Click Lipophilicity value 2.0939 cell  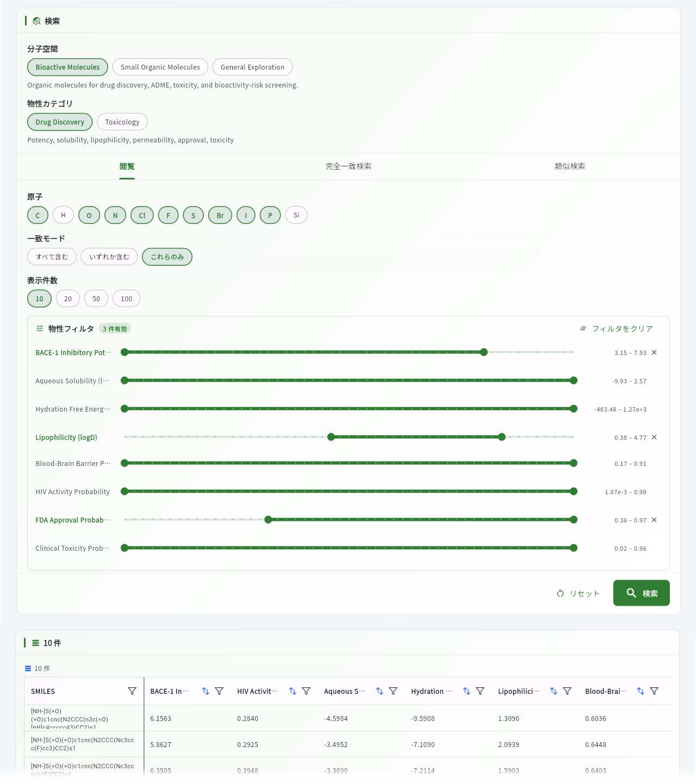536,744
